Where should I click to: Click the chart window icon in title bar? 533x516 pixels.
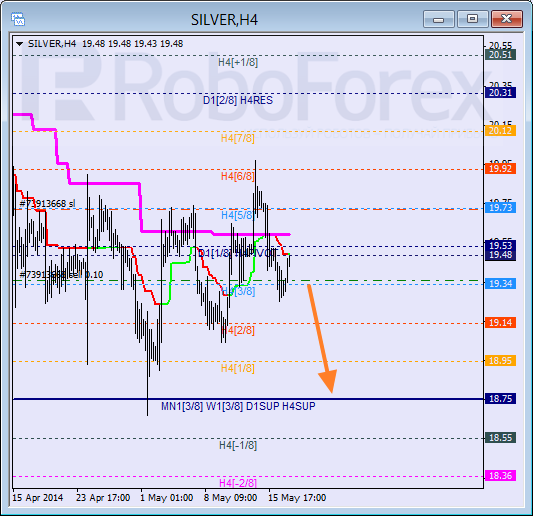click(18, 19)
